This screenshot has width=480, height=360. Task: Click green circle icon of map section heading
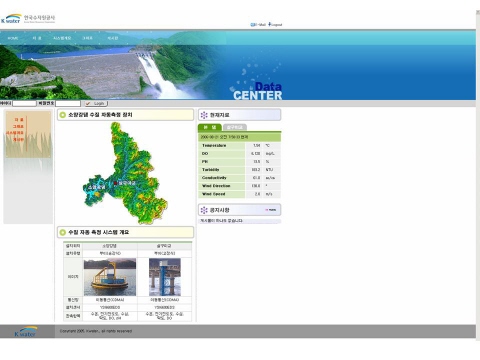tap(62, 115)
